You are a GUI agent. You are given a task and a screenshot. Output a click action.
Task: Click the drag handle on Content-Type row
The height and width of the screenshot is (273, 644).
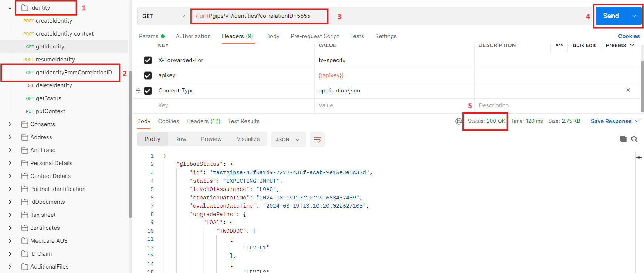[x=138, y=91]
